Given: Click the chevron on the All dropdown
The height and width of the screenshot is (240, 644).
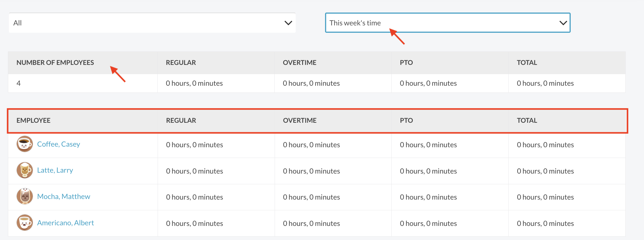Looking at the screenshot, I should coord(288,23).
